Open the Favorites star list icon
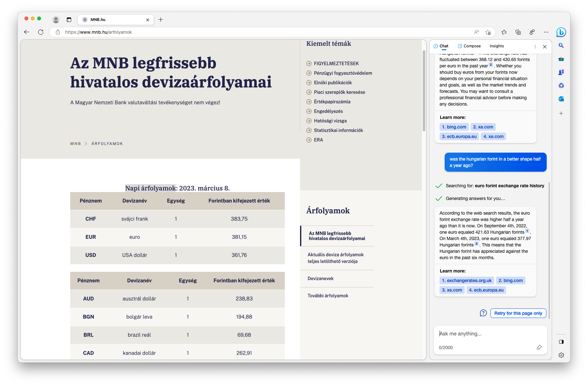This screenshot has width=588, height=386. [504, 32]
